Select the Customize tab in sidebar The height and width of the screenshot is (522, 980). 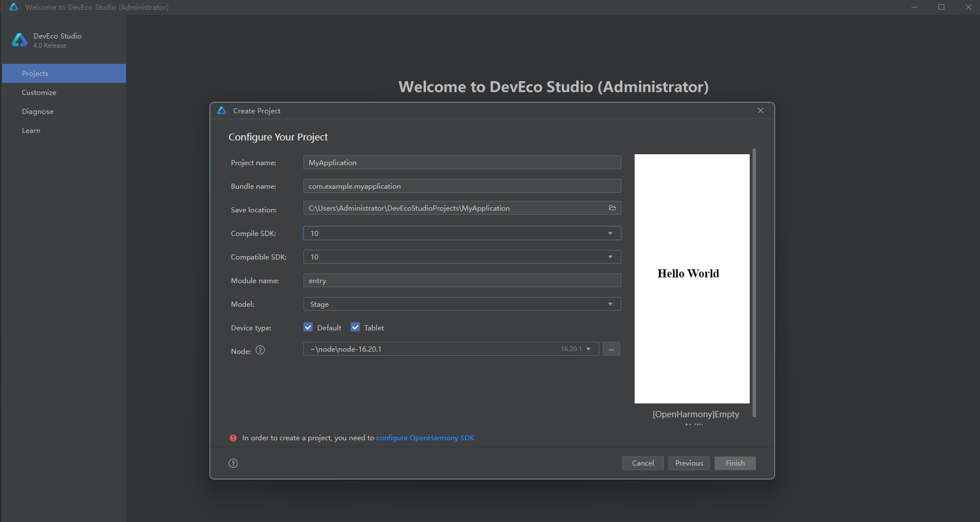tap(64, 93)
